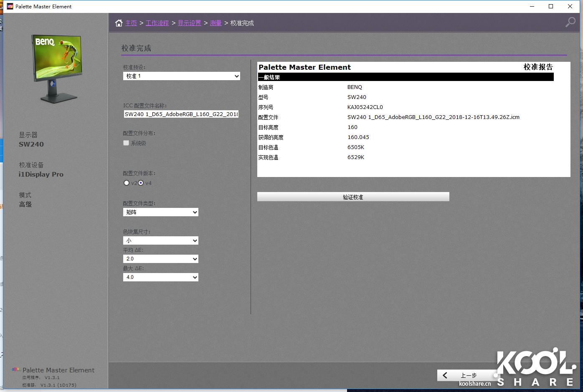Viewport: 583px width, 392px height.
Task: Click the home icon in the breadcrumb
Action: pos(119,23)
